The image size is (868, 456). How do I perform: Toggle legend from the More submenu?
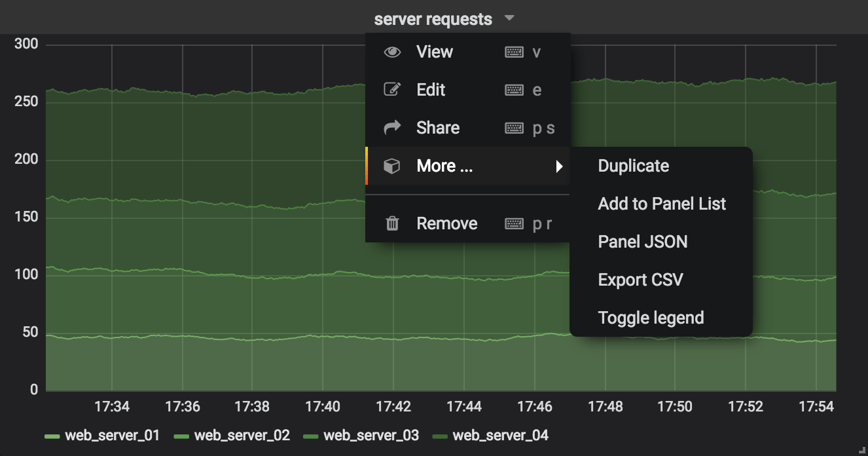point(651,318)
